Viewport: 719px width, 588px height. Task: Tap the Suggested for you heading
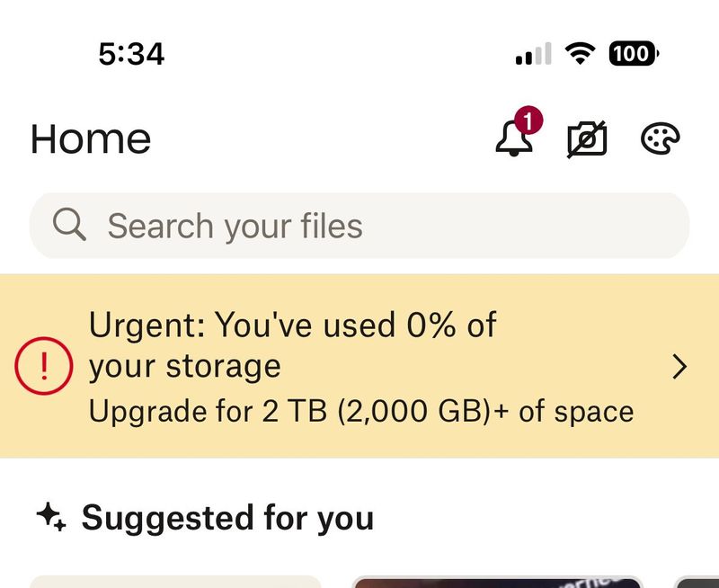pos(227,518)
